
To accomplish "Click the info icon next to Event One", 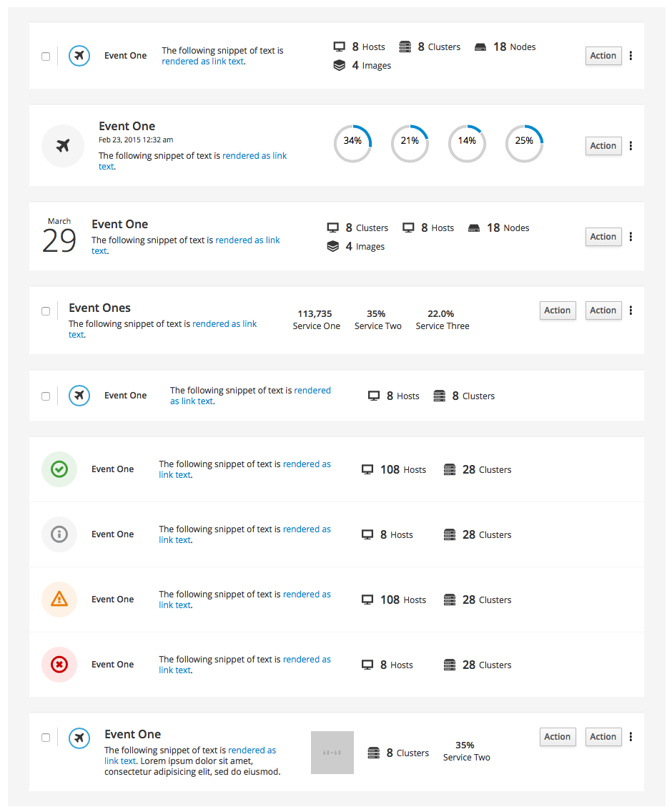I will [x=59, y=534].
